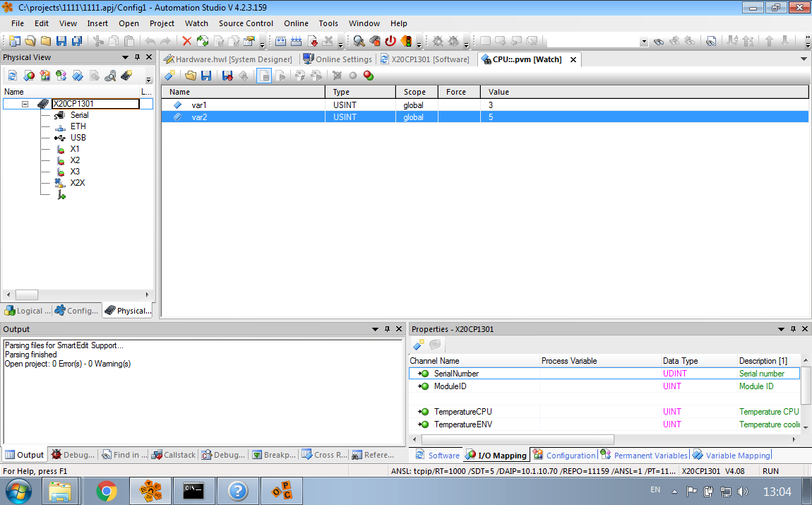
Task: Click the traffic light monitor icon
Action: (406, 41)
